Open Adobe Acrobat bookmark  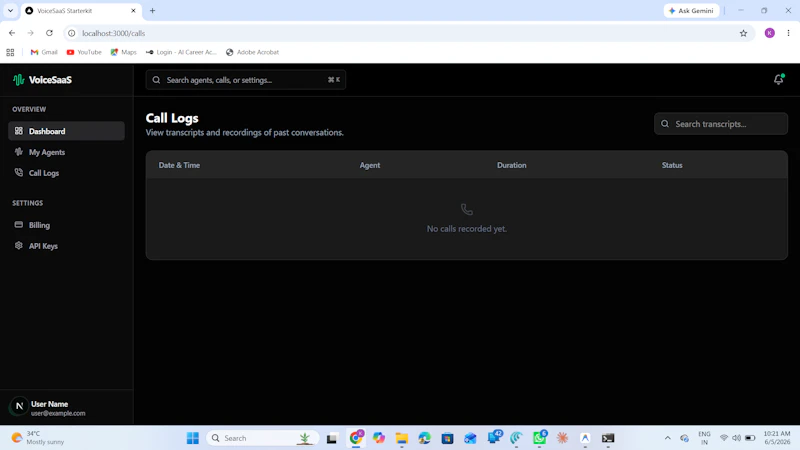pyautogui.click(x=253, y=52)
